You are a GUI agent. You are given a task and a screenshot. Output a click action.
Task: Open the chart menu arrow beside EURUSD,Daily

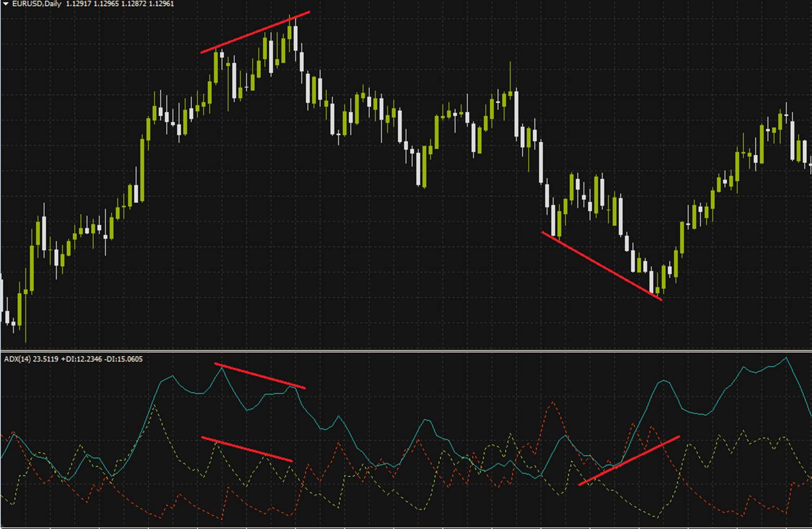tap(6, 4)
